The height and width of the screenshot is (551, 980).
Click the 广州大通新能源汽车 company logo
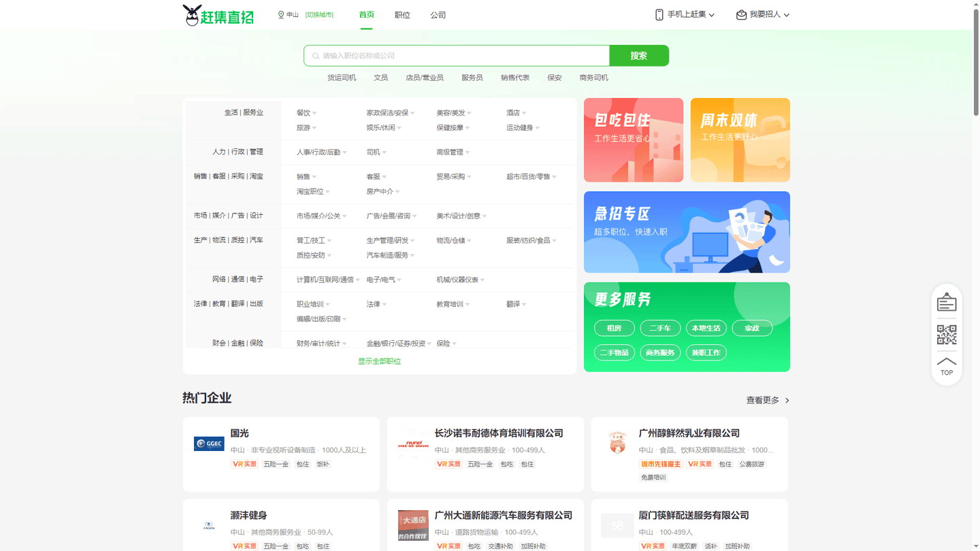coord(413,526)
